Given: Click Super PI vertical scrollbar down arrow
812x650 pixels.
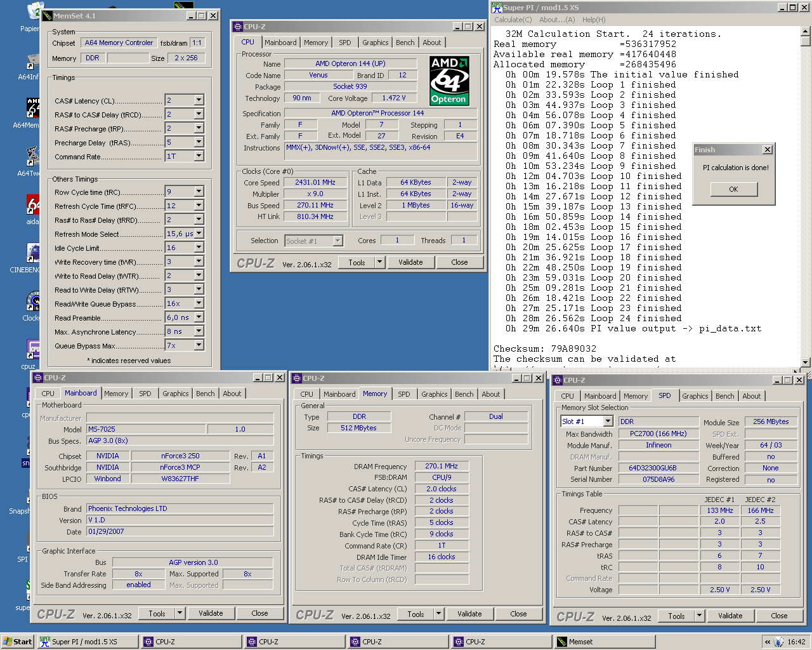Looking at the screenshot, I should [x=806, y=362].
